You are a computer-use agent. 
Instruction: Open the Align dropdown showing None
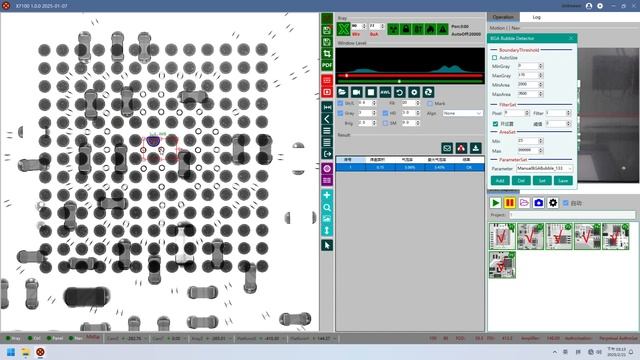(x=462, y=113)
